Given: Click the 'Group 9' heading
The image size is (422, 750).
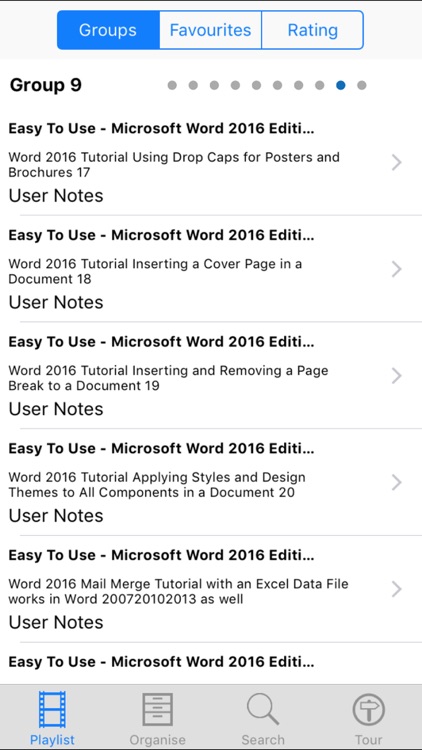Looking at the screenshot, I should [x=46, y=86].
